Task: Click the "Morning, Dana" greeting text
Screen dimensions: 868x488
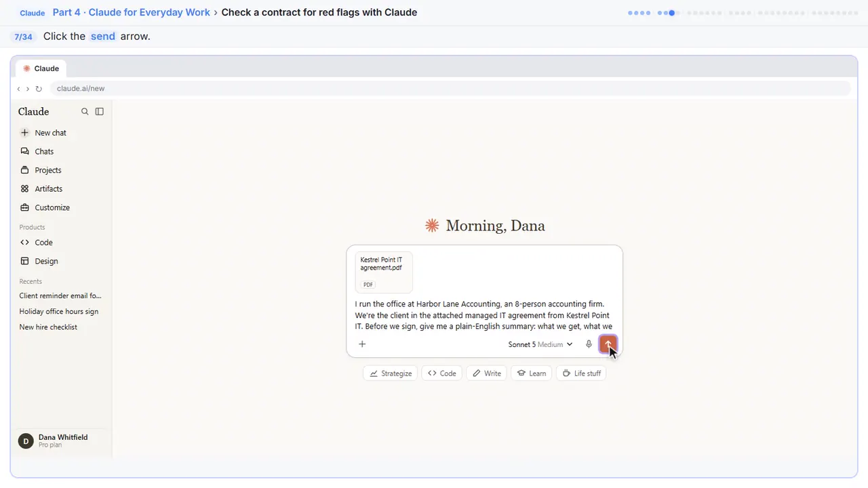Action: pos(495,226)
